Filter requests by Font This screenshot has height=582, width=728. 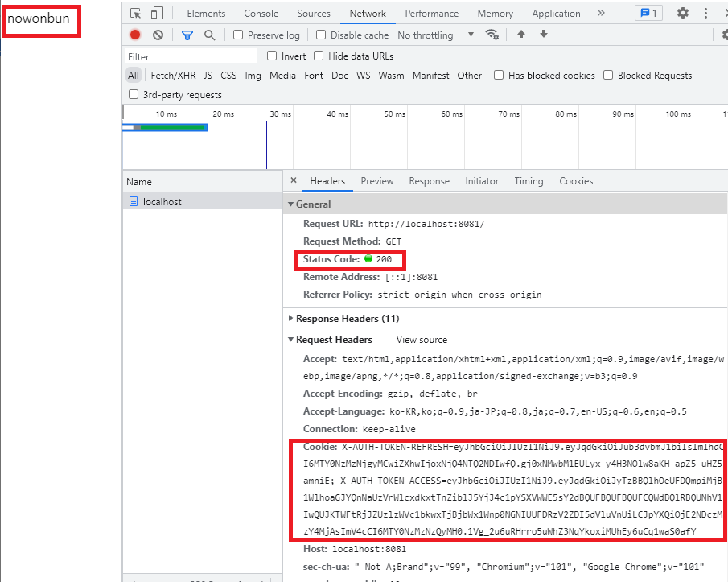click(x=314, y=75)
